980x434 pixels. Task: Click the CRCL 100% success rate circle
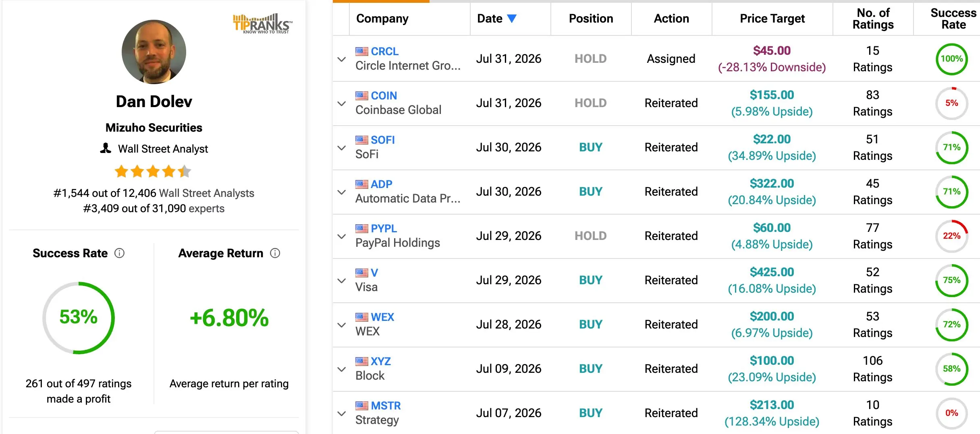click(x=951, y=59)
